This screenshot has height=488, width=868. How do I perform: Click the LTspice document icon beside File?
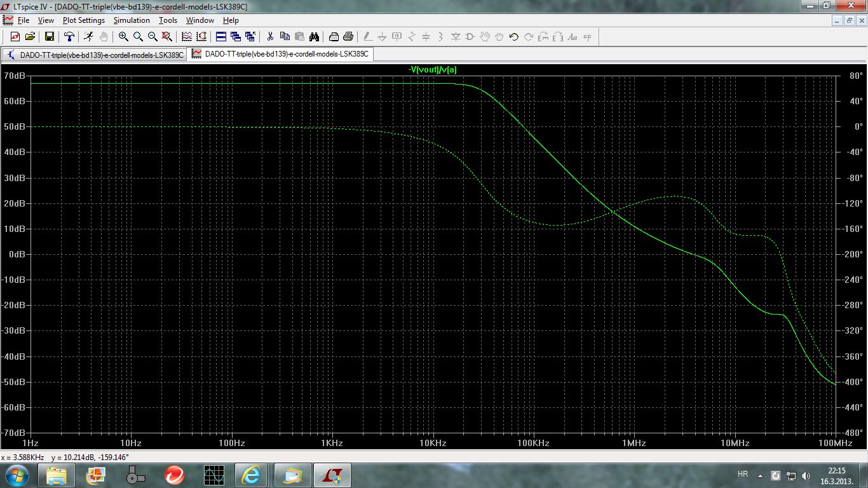tap(8, 20)
